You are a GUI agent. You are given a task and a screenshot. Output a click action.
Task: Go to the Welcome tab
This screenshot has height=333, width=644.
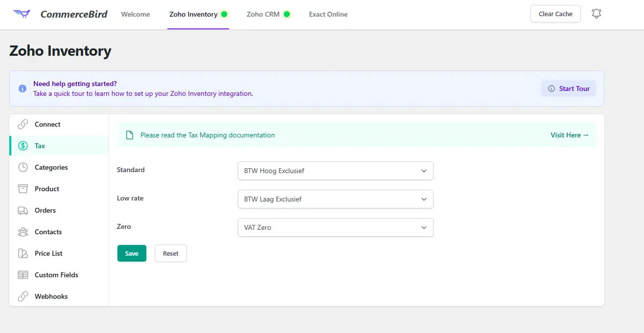tap(135, 14)
